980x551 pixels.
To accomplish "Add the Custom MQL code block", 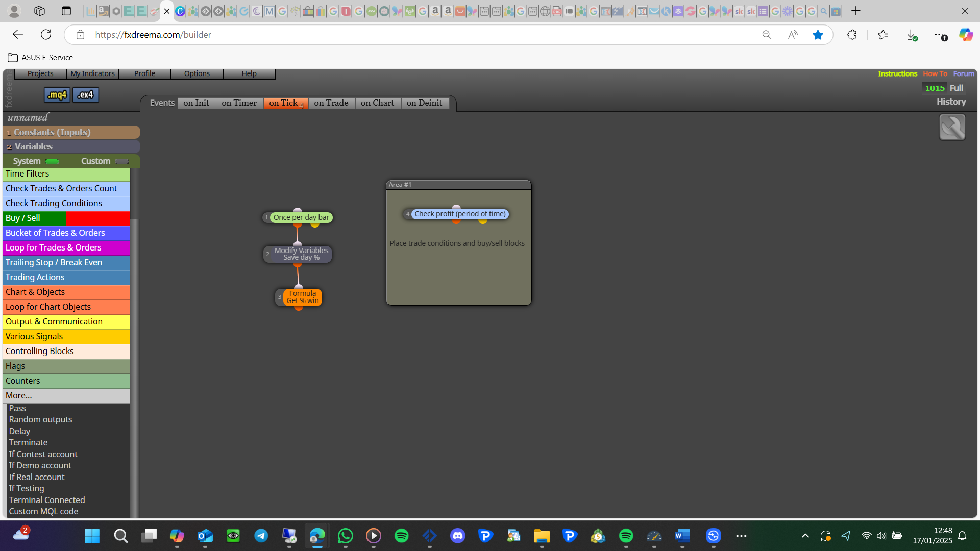I will (43, 511).
